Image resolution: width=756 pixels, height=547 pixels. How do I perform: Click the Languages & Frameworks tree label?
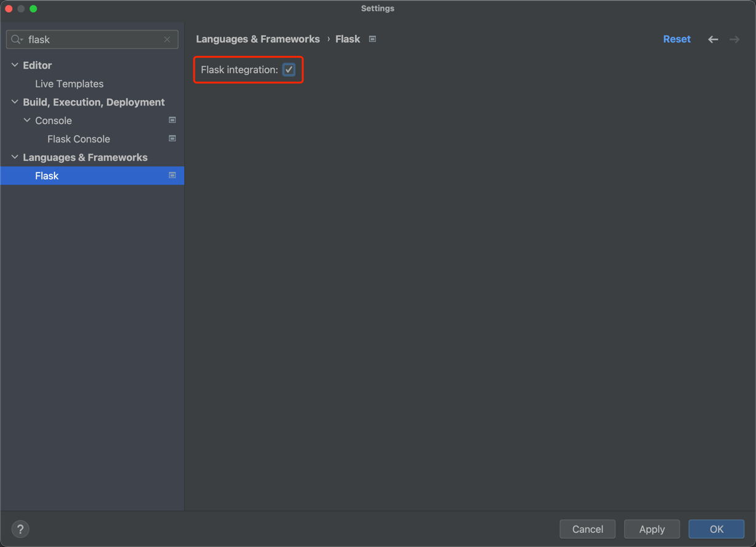coord(85,157)
